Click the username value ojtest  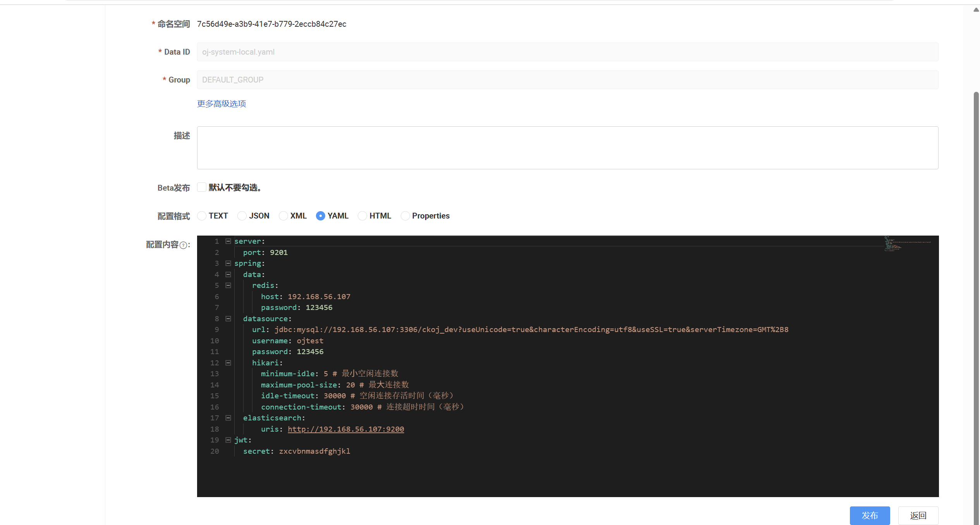pos(310,341)
